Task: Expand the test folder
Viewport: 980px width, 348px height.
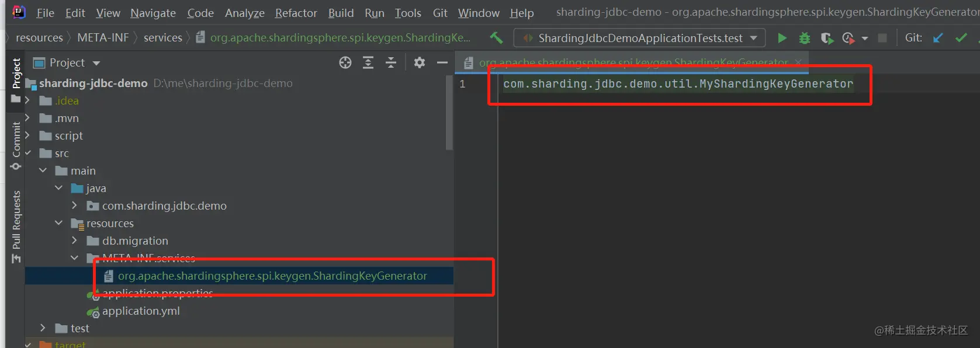Action: click(43, 328)
